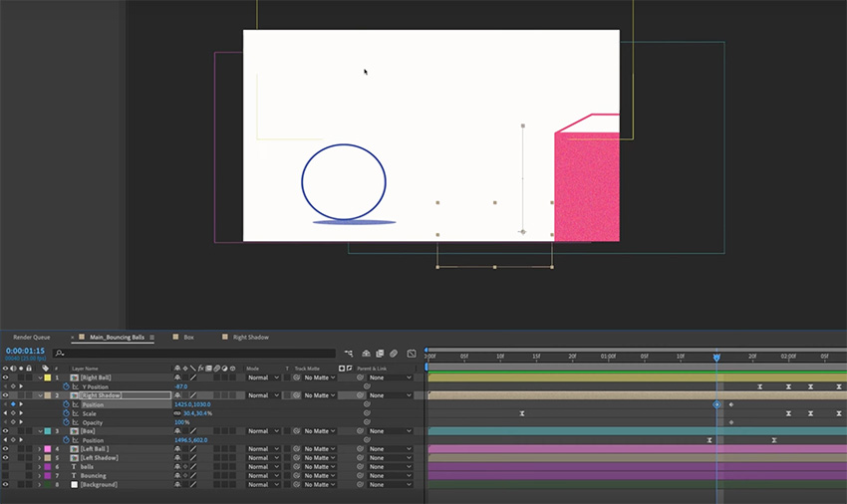847x504 pixels.
Task: Click the text layer icon of Bouncing
Action: [x=74, y=476]
